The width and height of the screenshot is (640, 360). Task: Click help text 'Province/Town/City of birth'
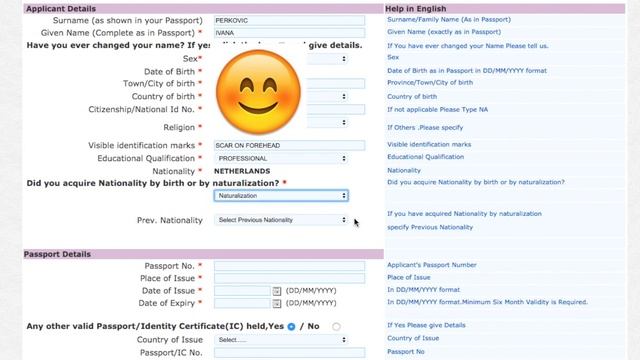(430, 82)
